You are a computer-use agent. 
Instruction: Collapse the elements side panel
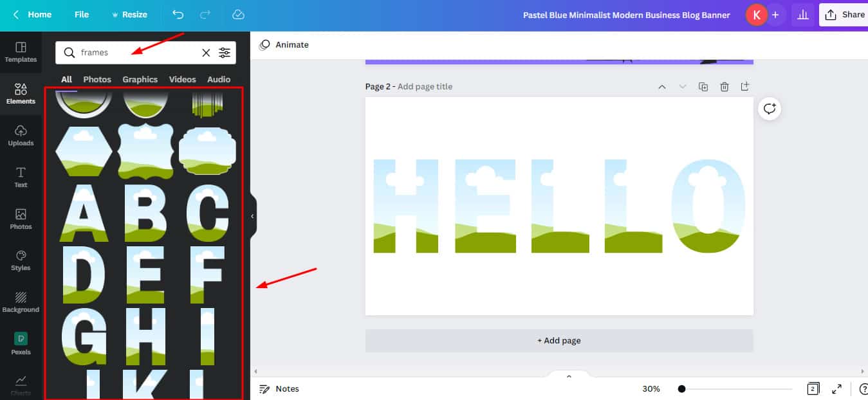click(x=252, y=216)
